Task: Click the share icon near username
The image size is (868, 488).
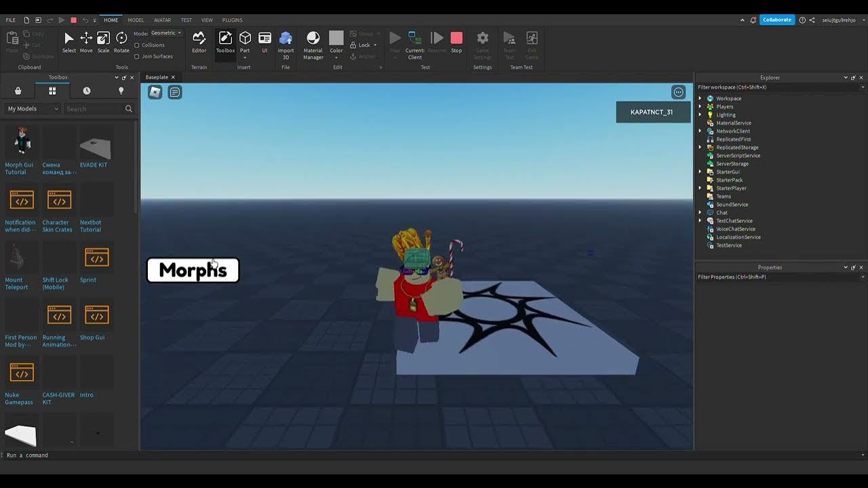Action: click(x=812, y=20)
